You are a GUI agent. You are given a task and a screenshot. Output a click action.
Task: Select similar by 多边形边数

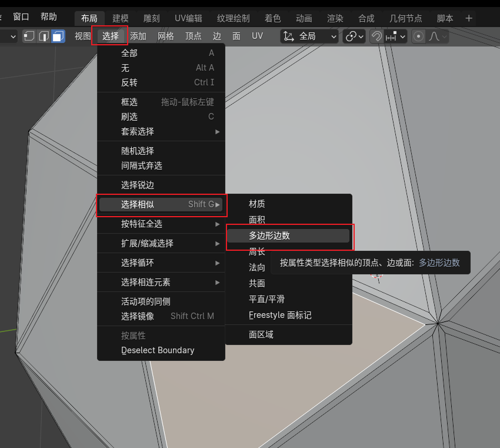click(x=289, y=235)
